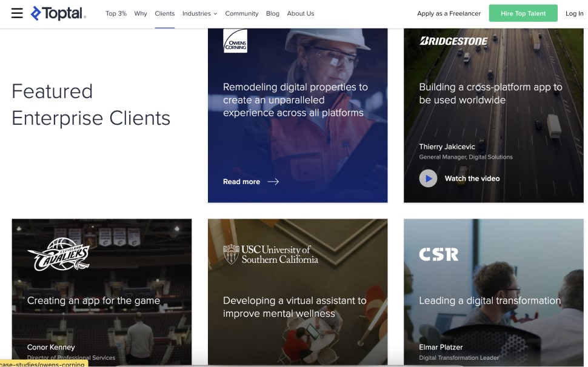Viewport: 588px width, 367px height.
Task: Click 'General Manager, Digital Solutions' text
Action: tap(466, 157)
